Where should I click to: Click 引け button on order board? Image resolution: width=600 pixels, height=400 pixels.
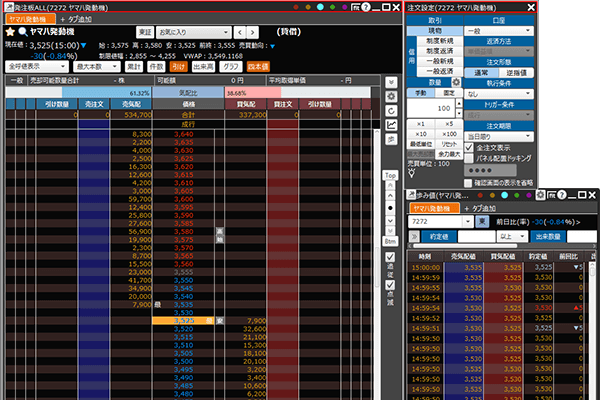pyautogui.click(x=178, y=67)
